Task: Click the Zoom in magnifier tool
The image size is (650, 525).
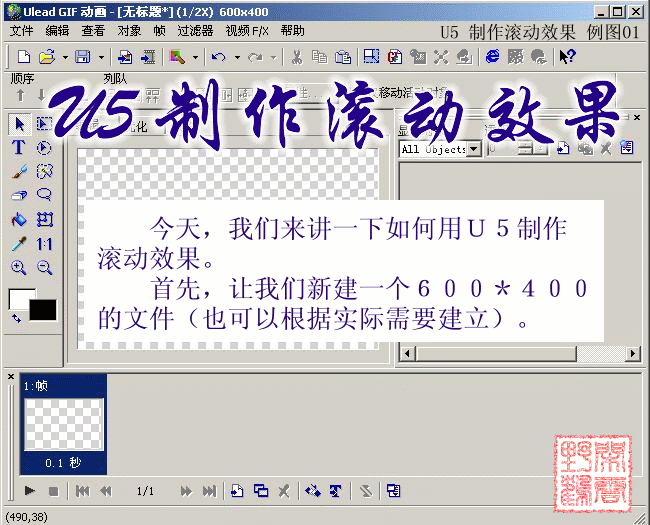Action: click(19, 267)
